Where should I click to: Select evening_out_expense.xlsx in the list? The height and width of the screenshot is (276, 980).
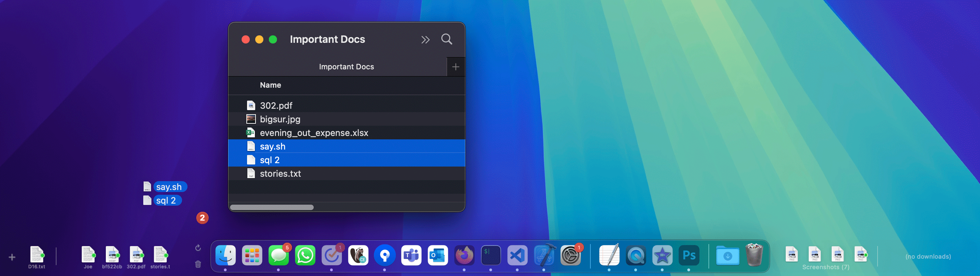(x=347, y=133)
